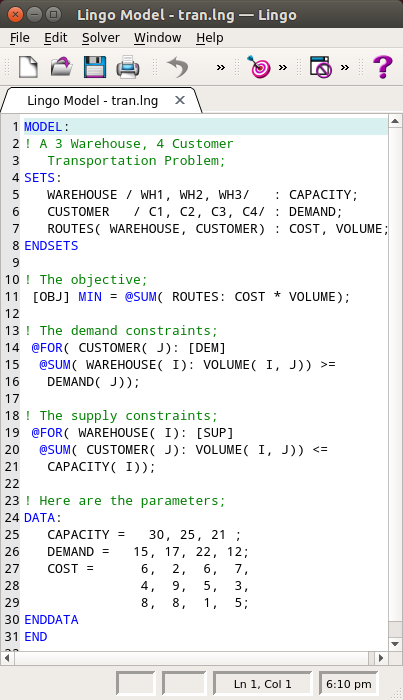Click the window with prohibition sign toolbar icon
This screenshot has width=403, height=700.
321,67
